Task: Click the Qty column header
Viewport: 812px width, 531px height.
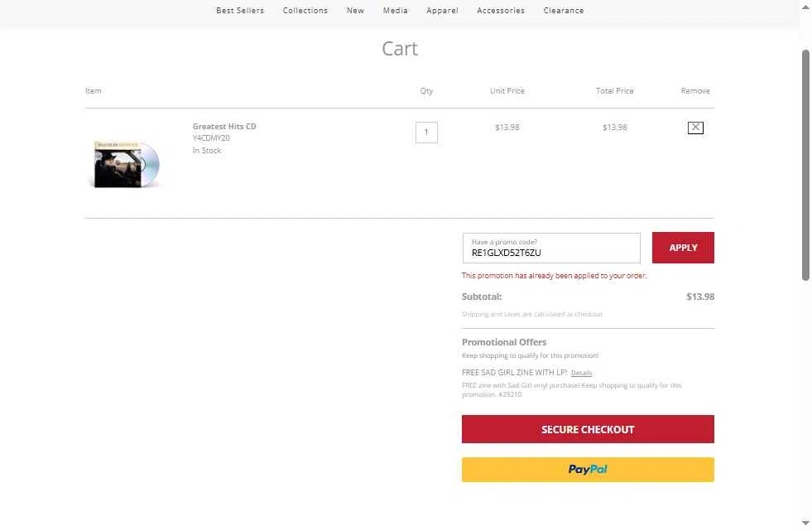Action: tap(426, 90)
